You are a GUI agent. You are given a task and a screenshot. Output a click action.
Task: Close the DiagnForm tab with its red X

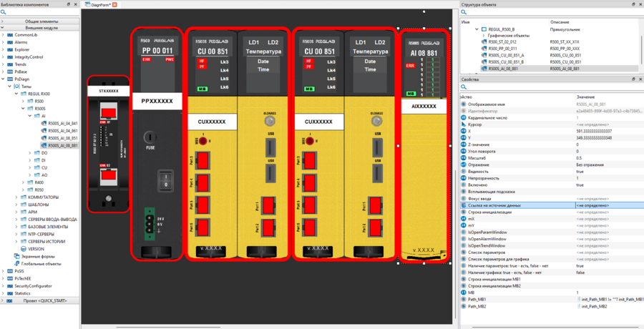pos(115,5)
